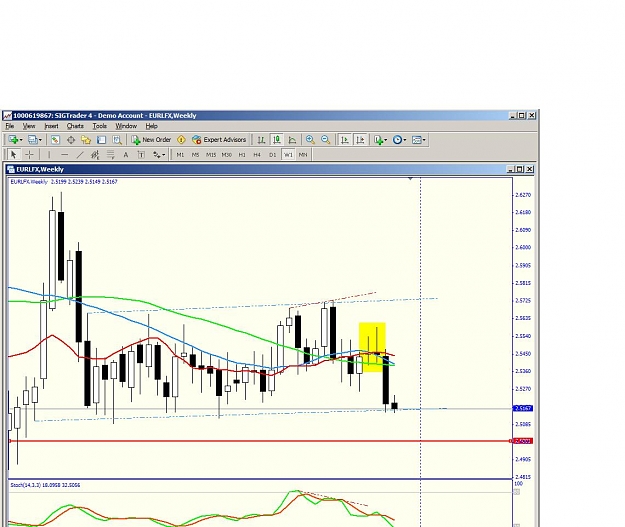625x527 pixels.
Task: Select the MN timeframe button
Action: click(x=303, y=155)
